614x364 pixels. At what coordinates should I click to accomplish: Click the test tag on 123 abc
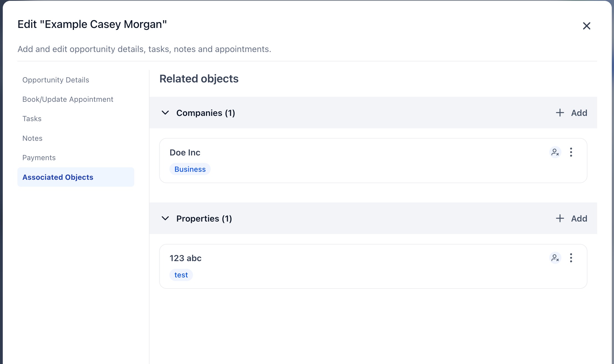point(181,275)
